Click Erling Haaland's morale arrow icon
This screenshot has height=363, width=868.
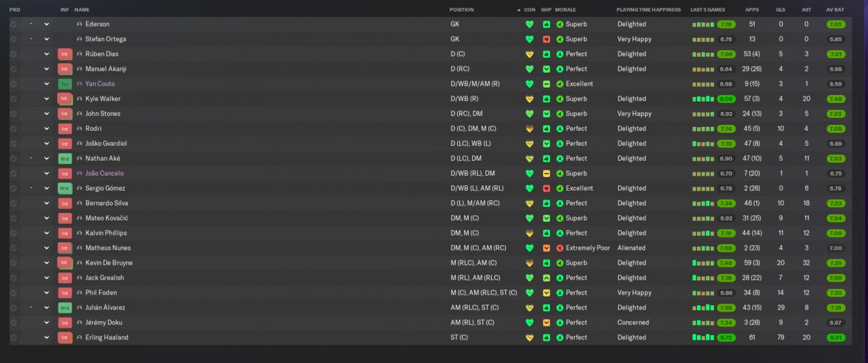tap(559, 338)
